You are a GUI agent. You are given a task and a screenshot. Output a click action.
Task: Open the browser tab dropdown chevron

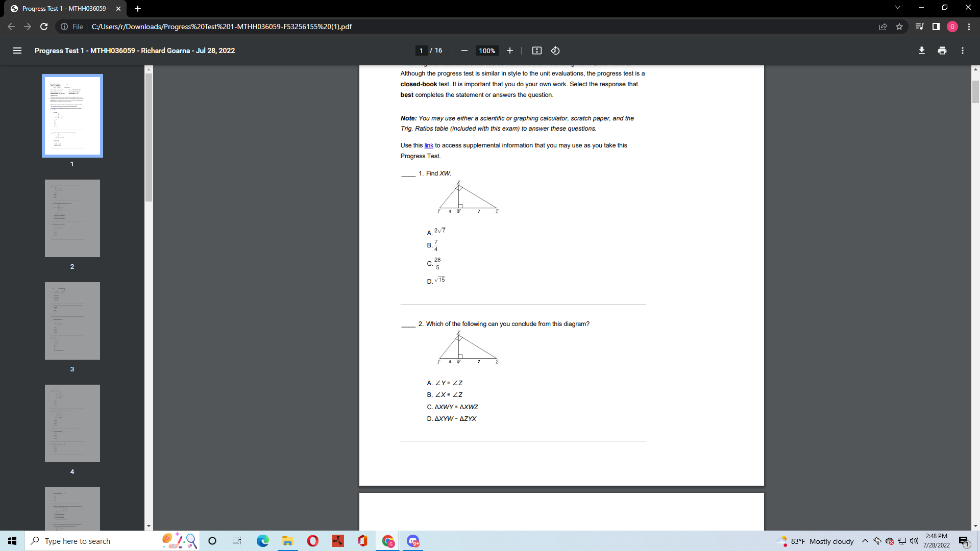click(x=898, y=8)
